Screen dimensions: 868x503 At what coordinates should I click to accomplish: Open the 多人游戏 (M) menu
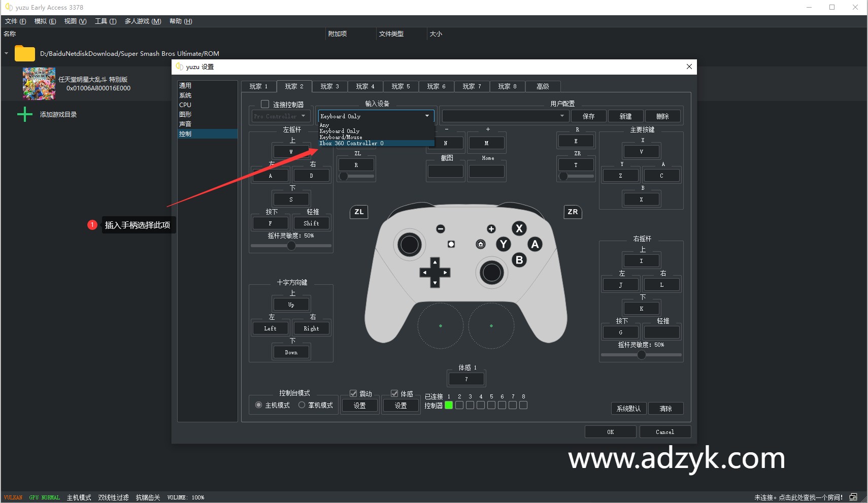[143, 21]
